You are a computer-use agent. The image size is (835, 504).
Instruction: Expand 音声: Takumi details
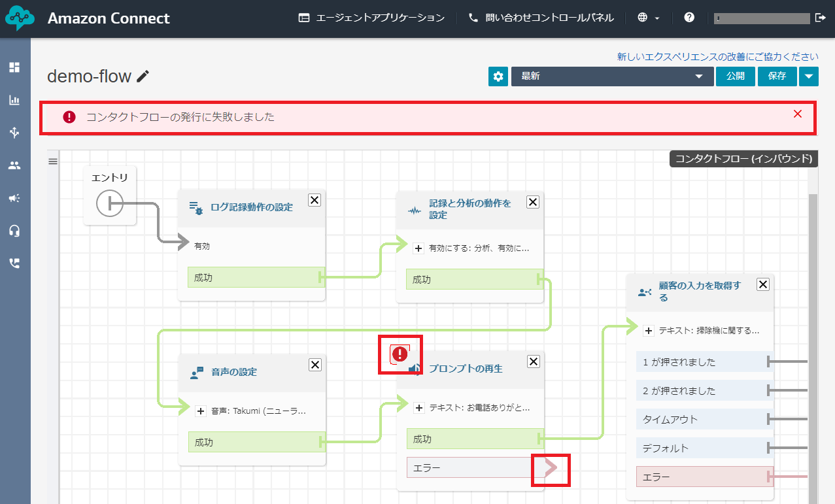pyautogui.click(x=201, y=411)
